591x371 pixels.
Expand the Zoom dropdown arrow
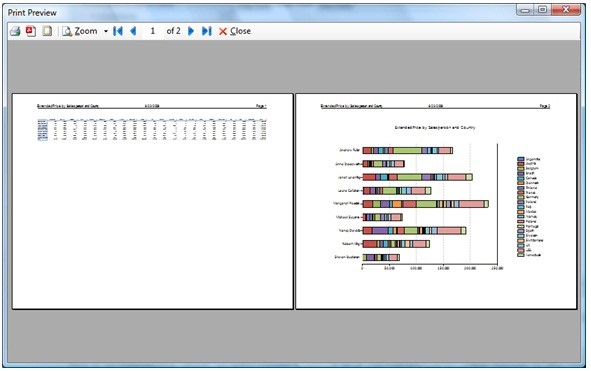pos(106,31)
